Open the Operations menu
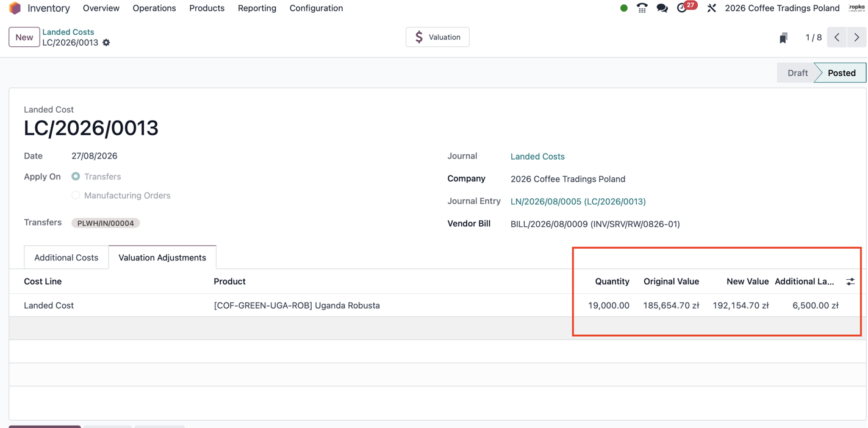This screenshot has height=428, width=868. pos(154,8)
